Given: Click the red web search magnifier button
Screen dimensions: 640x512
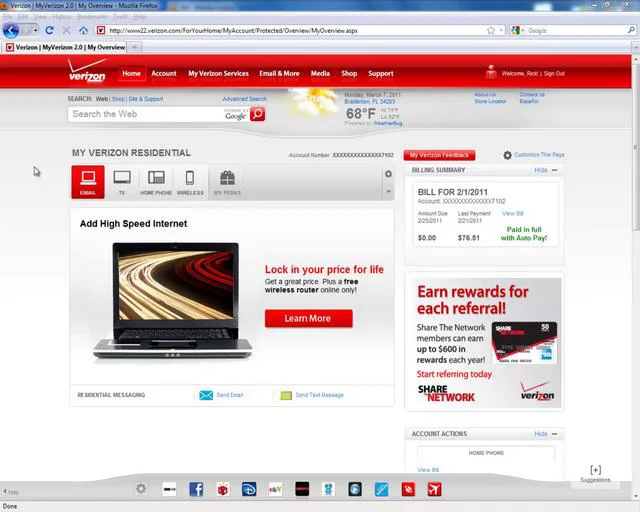Looking at the screenshot, I should point(257,114).
